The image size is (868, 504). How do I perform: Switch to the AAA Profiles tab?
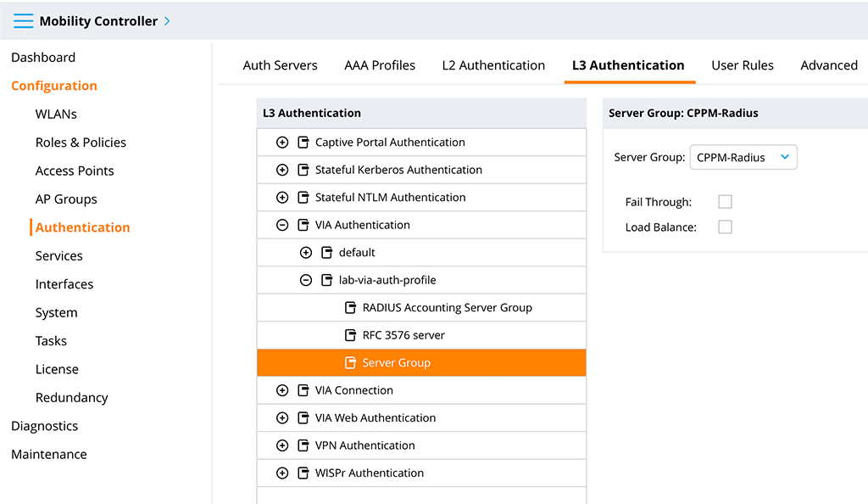click(x=380, y=65)
